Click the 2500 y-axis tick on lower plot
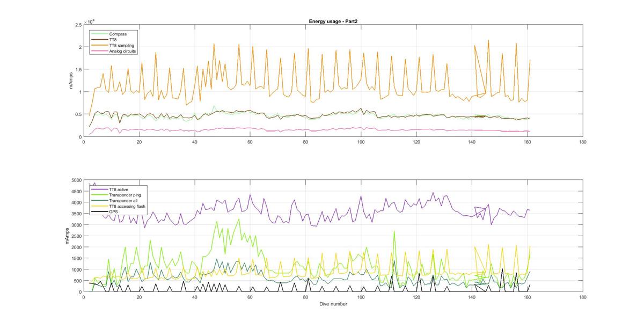The width and height of the screenshot is (644, 328). pyautogui.click(x=76, y=236)
